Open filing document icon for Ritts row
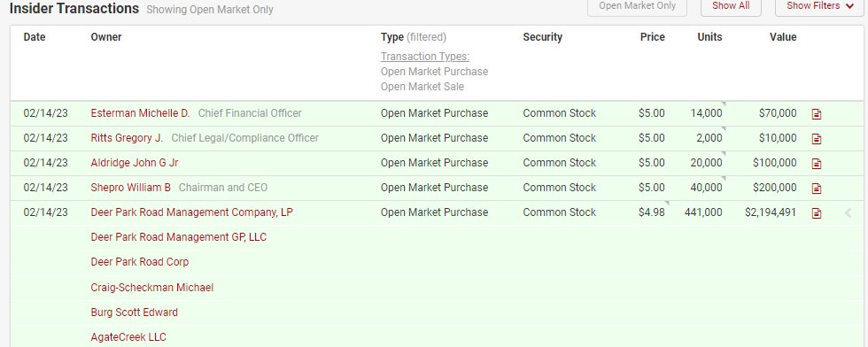The height and width of the screenshot is (347, 868). tap(816, 139)
